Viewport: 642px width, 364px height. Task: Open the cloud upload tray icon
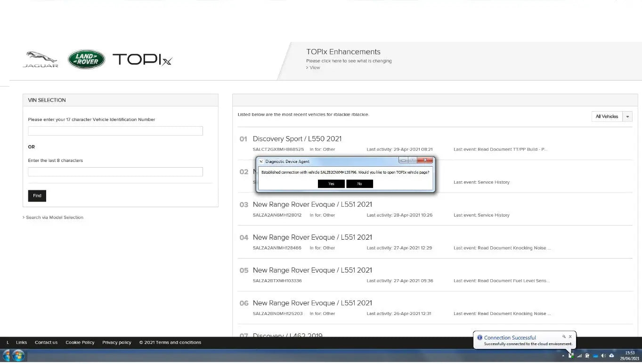(611, 356)
